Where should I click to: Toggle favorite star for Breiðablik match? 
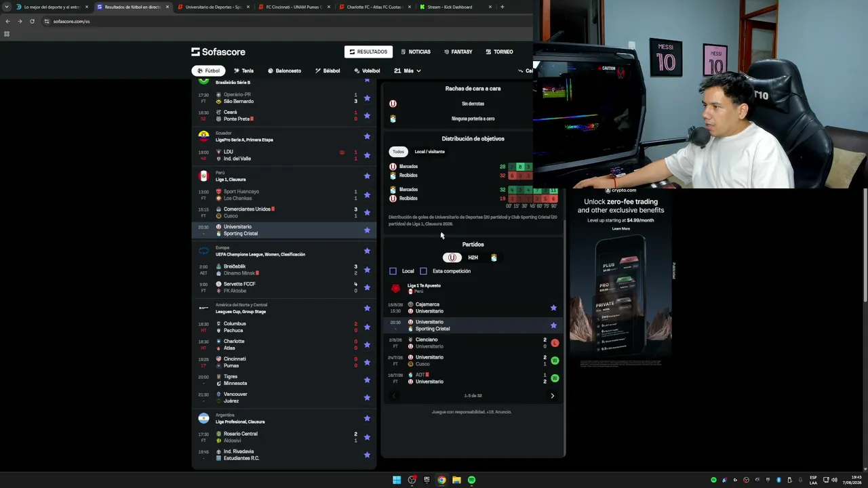click(367, 270)
